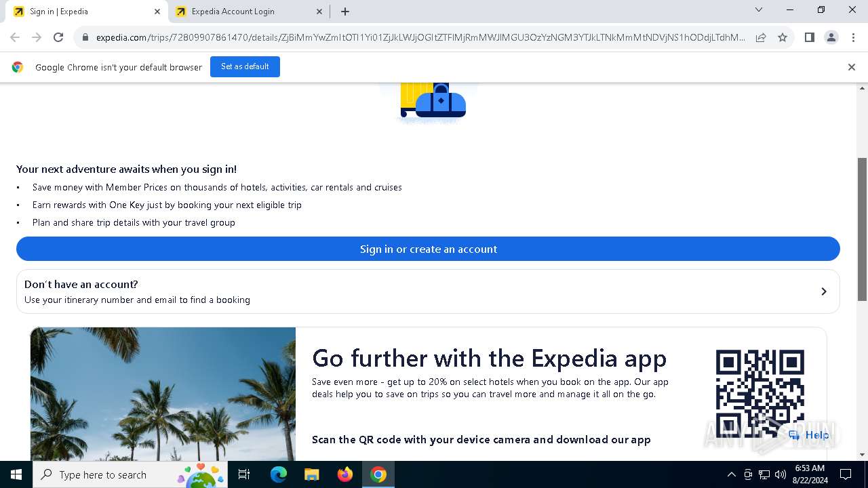Image resolution: width=868 pixels, height=488 pixels.
Task: Click the page vertical scrollbar thumb
Action: point(863,229)
